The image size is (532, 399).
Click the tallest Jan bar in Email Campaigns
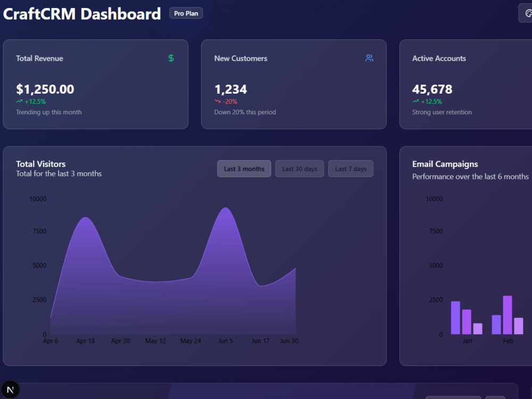pos(455,318)
